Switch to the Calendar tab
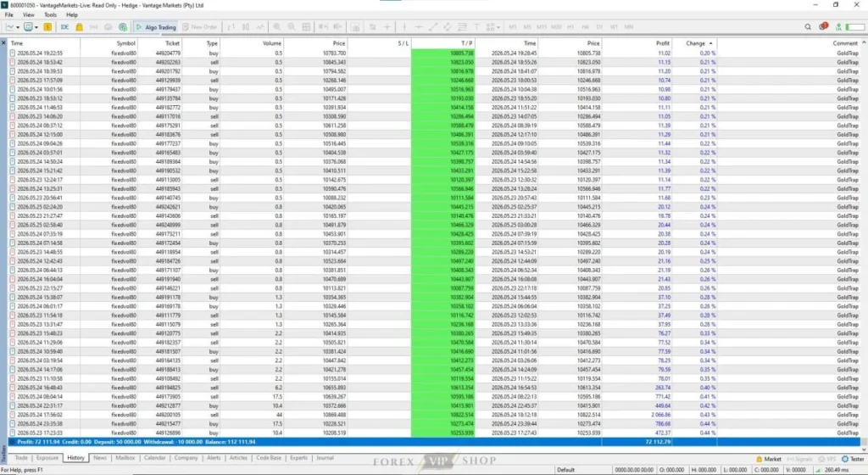The image size is (868, 475). point(154,458)
